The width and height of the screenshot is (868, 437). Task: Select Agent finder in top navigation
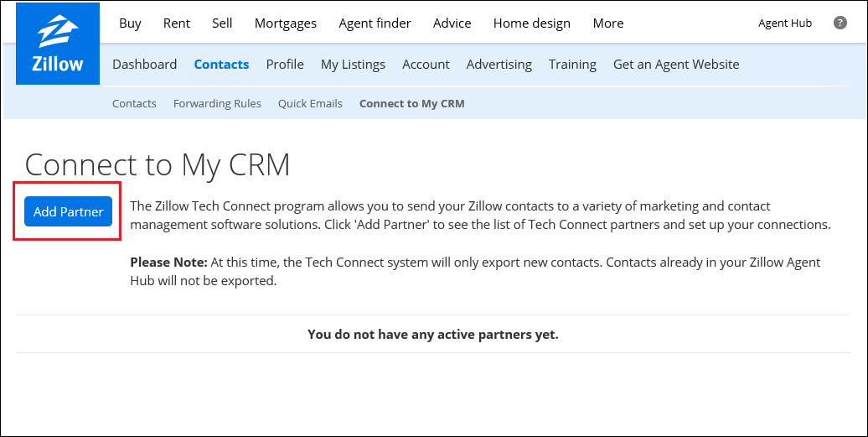click(x=375, y=23)
